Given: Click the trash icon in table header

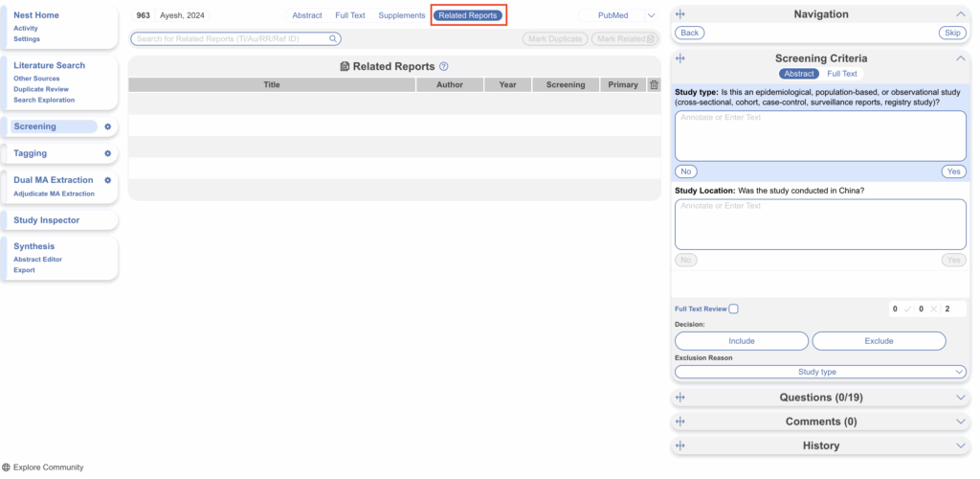Looking at the screenshot, I should (x=654, y=85).
